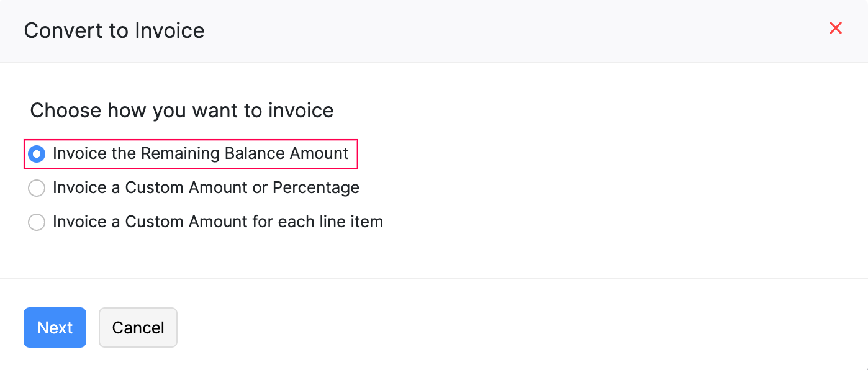Click the "Choose how you want to invoice" heading
This screenshot has width=868, height=370.
pos(182,111)
